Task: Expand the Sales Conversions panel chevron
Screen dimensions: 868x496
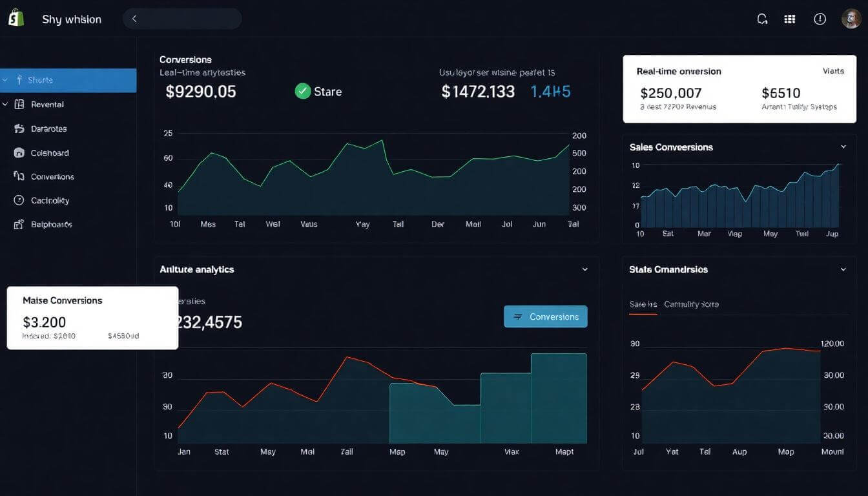Action: coord(843,147)
